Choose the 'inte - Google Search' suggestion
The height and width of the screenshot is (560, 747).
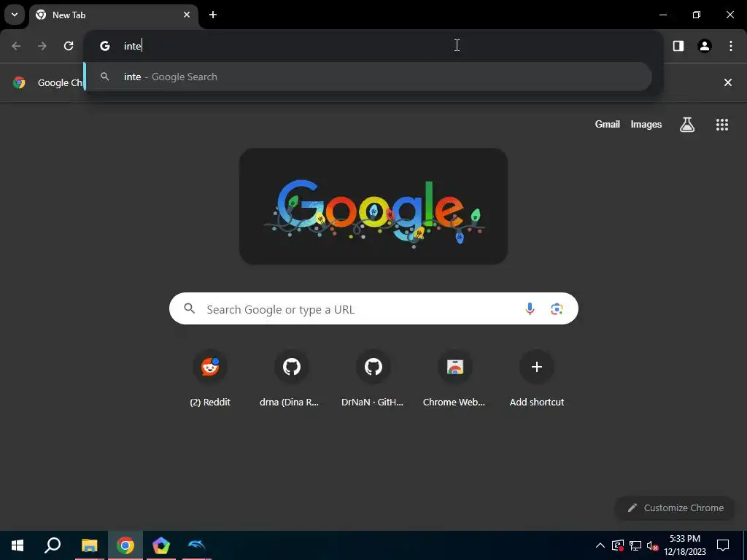pos(368,77)
